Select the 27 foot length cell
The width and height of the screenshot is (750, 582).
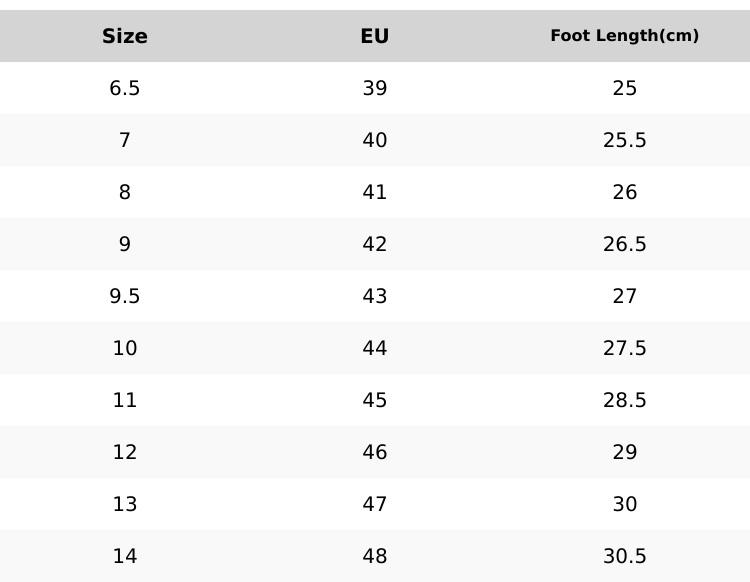click(x=624, y=296)
